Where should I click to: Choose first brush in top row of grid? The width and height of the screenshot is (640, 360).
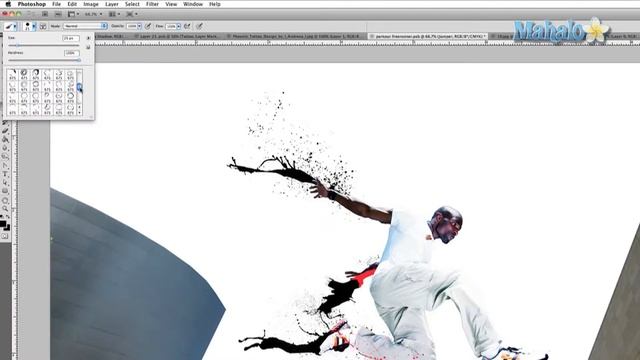pos(12,74)
